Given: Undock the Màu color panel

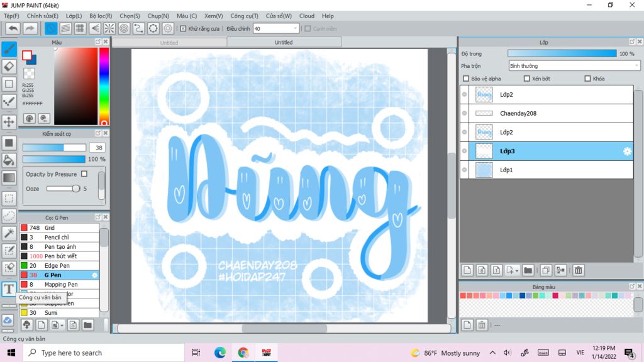Looking at the screenshot, I should (x=97, y=42).
